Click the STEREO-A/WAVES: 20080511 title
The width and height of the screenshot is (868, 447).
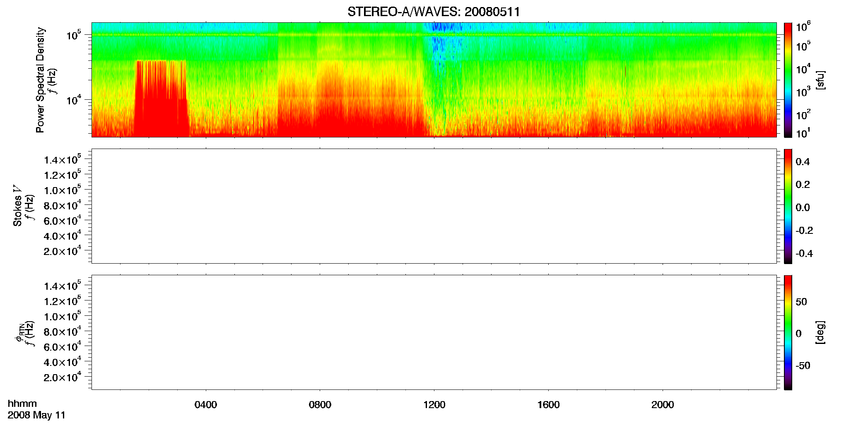coord(434,12)
